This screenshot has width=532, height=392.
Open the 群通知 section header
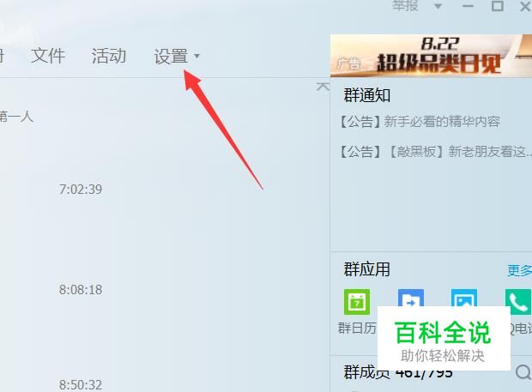[366, 95]
